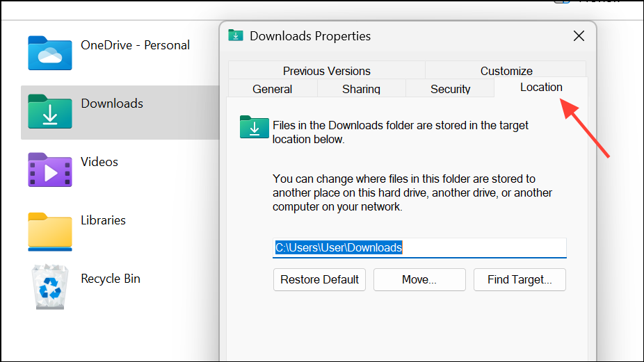This screenshot has height=362, width=644.
Task: Switch to the Customize tab
Action: [x=506, y=71]
